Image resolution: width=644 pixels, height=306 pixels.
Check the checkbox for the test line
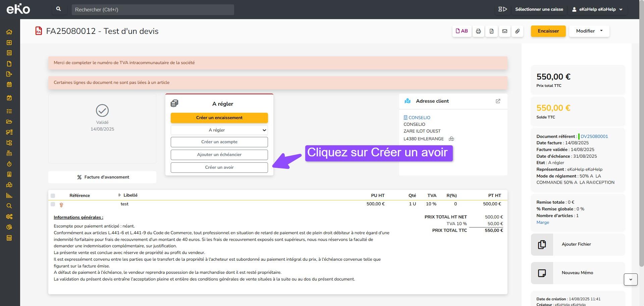pos(53,204)
